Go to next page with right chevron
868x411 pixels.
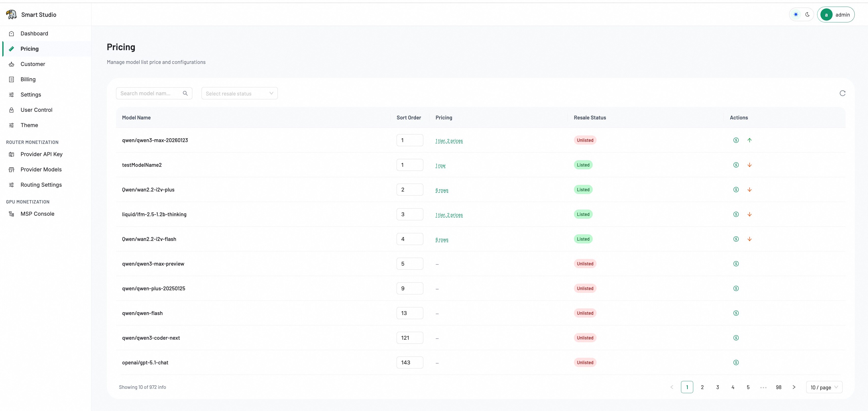[794, 387]
